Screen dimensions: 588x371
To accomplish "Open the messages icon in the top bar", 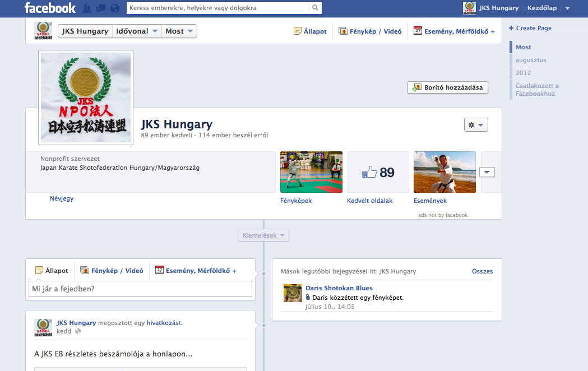I will pos(100,8).
